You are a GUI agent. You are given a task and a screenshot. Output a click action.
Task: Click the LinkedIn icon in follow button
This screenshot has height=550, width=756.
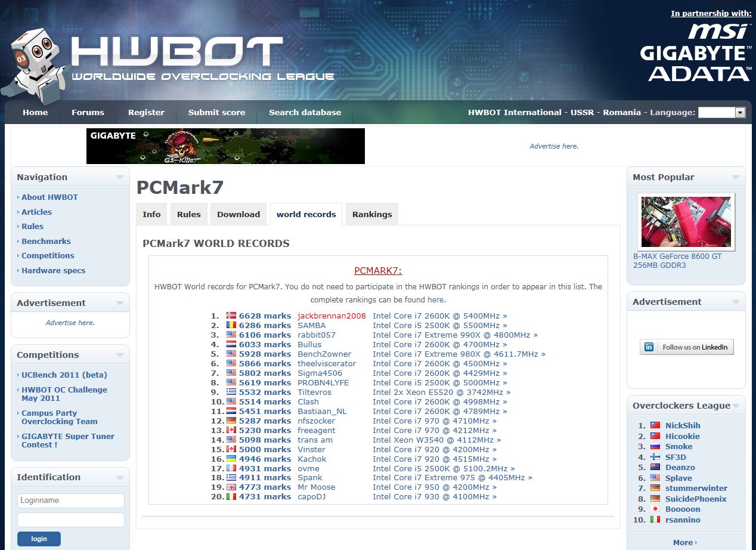pyautogui.click(x=649, y=347)
